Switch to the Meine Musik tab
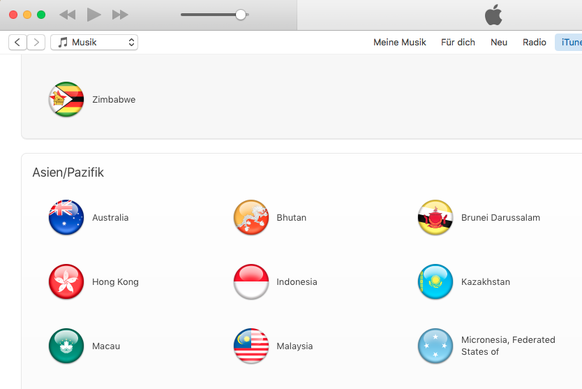 point(400,42)
